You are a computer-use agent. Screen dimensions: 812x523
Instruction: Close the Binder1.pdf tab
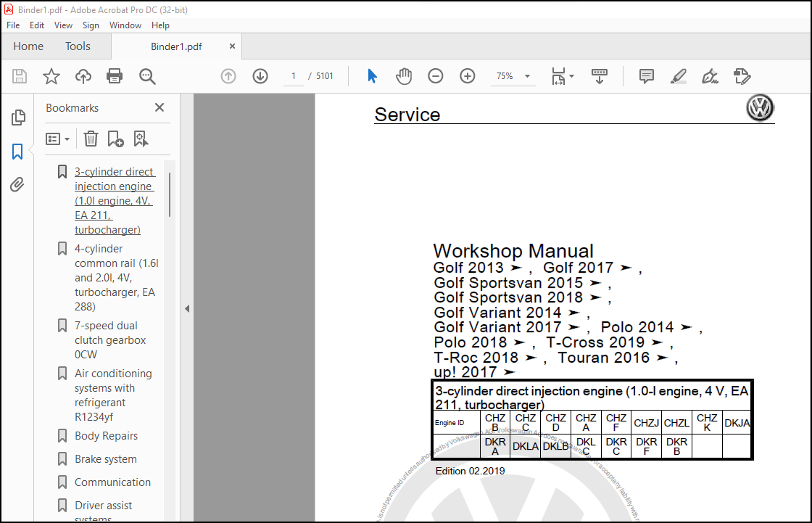coord(232,46)
